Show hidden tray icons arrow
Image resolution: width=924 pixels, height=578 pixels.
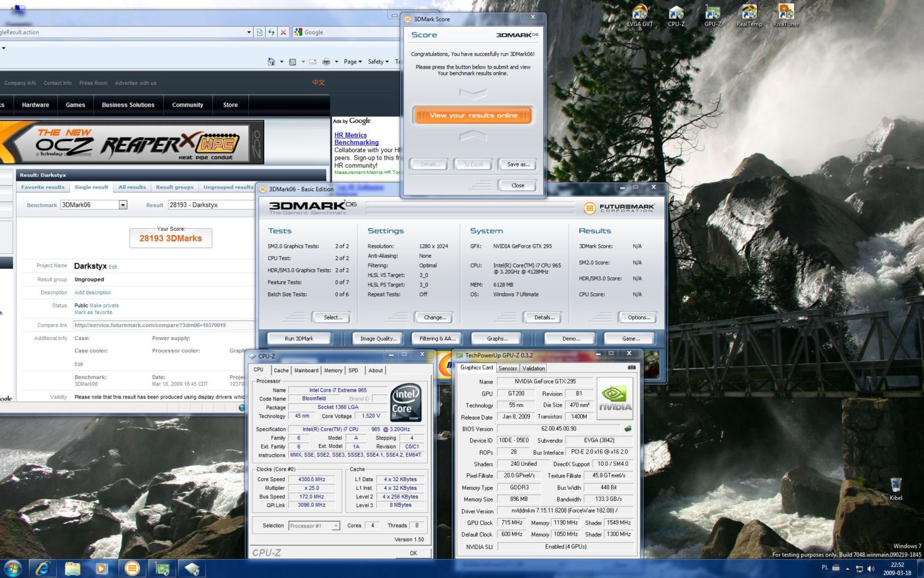(x=848, y=569)
